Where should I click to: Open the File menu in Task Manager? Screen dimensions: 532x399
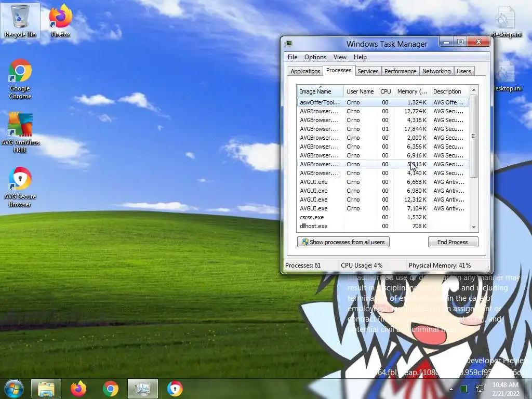(292, 57)
